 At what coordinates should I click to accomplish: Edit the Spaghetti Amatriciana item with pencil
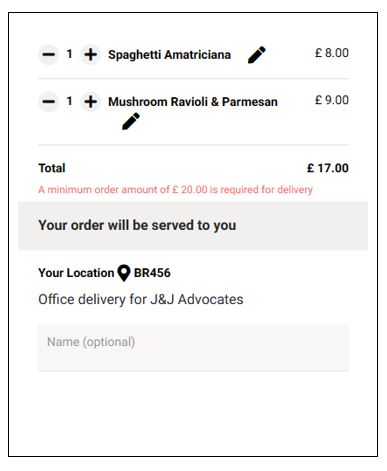pos(257,55)
